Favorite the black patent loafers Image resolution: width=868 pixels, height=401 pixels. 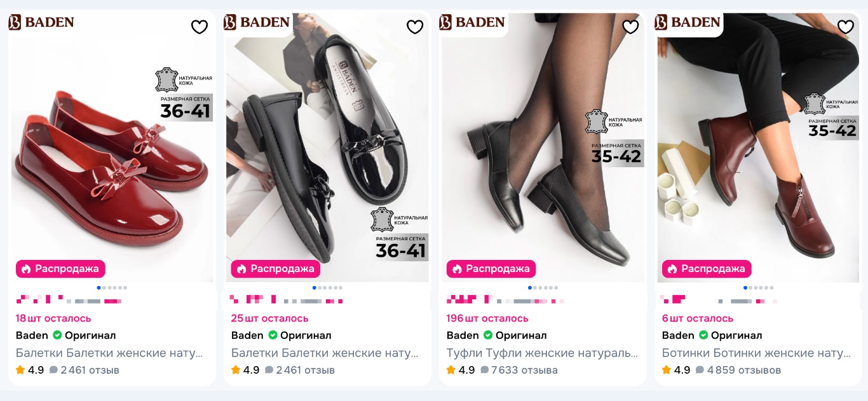click(415, 27)
